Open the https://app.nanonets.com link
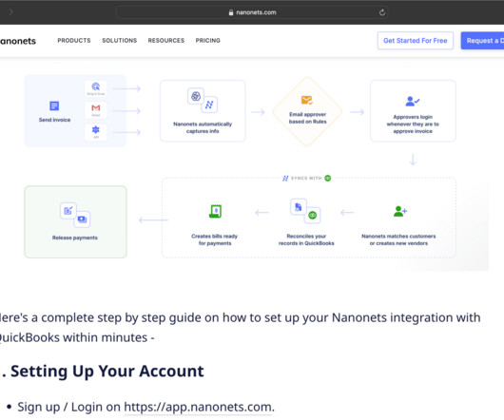Screen dimensions: 504x420 click(x=198, y=407)
